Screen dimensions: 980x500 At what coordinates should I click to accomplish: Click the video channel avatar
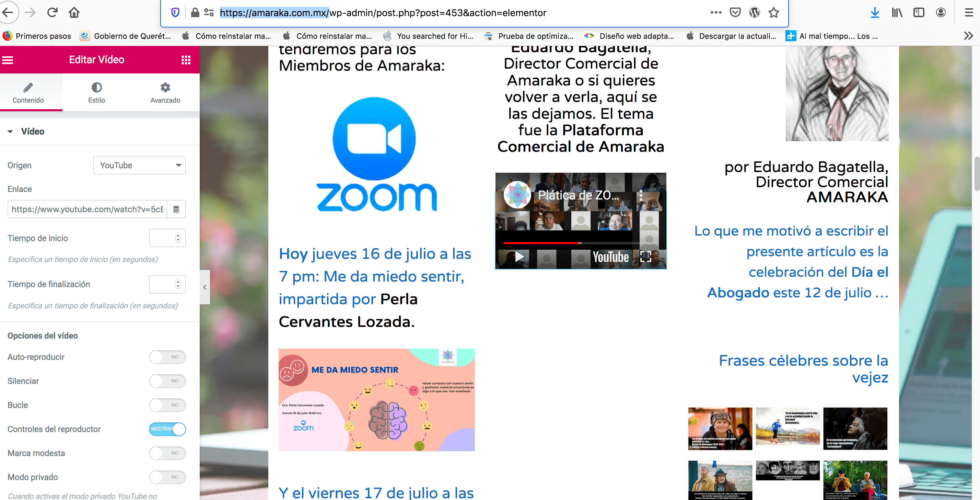click(517, 195)
